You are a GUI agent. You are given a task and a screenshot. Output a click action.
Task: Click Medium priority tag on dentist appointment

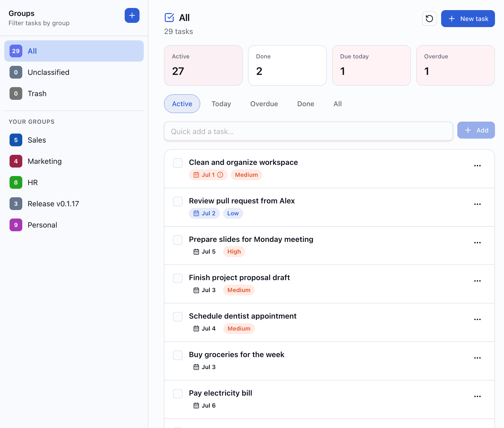(x=239, y=328)
